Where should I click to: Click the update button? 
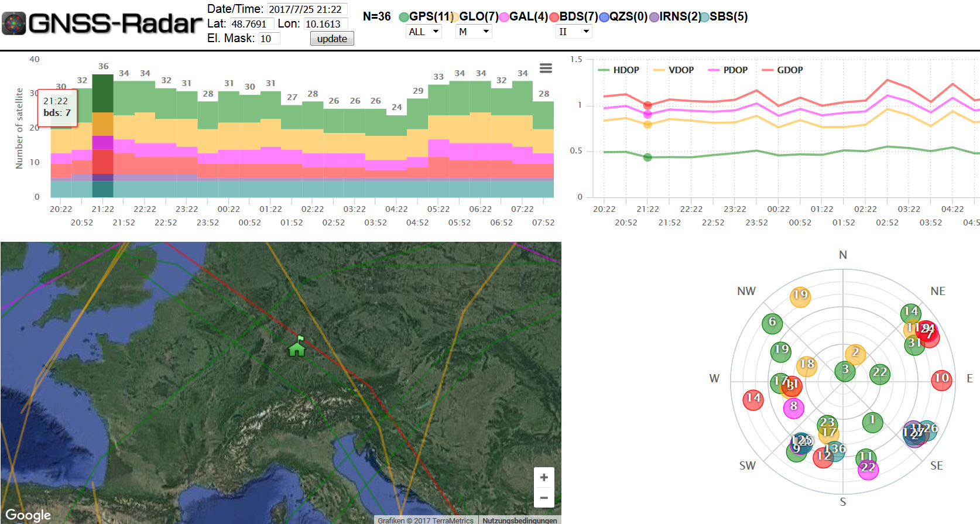(x=332, y=39)
